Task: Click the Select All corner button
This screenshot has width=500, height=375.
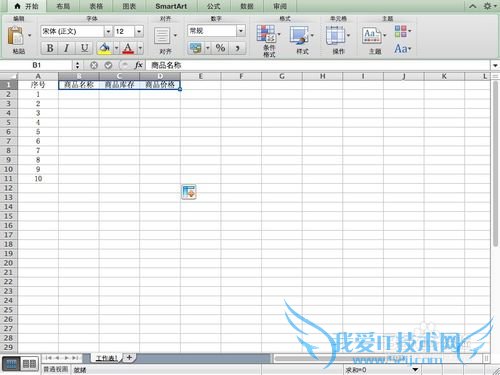Action: (9, 76)
